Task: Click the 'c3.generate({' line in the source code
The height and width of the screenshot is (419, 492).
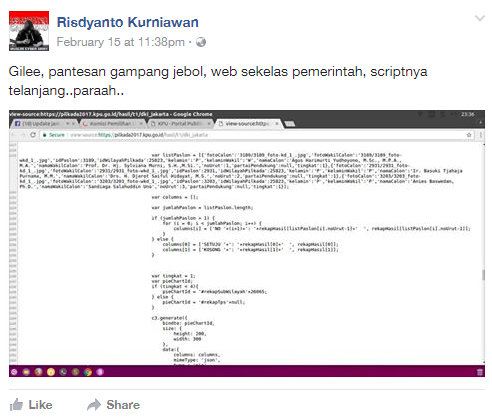Action: coord(170,318)
